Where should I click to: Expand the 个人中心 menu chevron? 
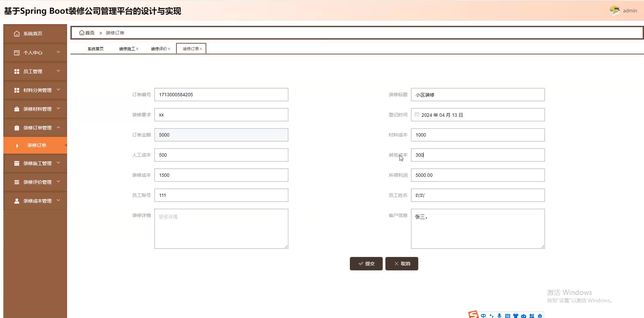58,52
